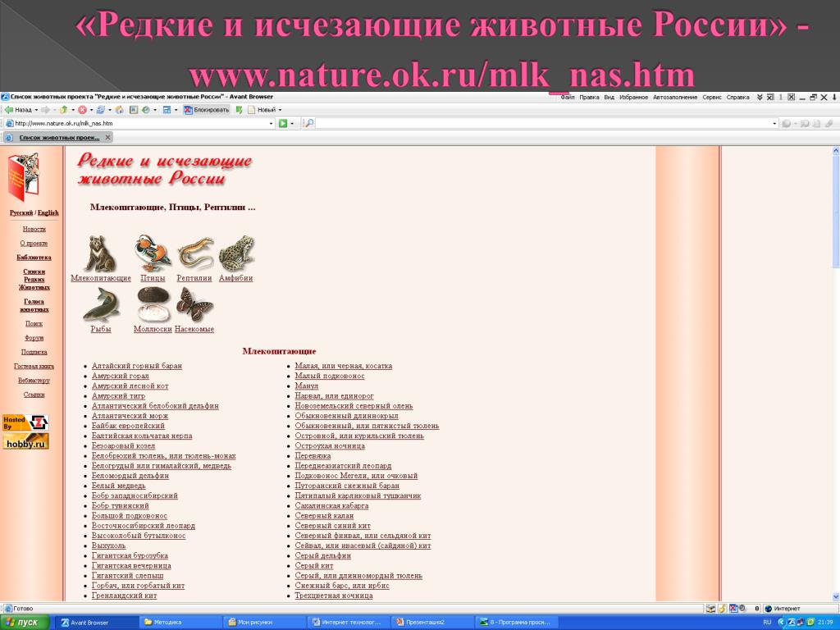Screen dimensions: 840x630
Task: Click the red book site logo
Action: pyautogui.click(x=24, y=177)
